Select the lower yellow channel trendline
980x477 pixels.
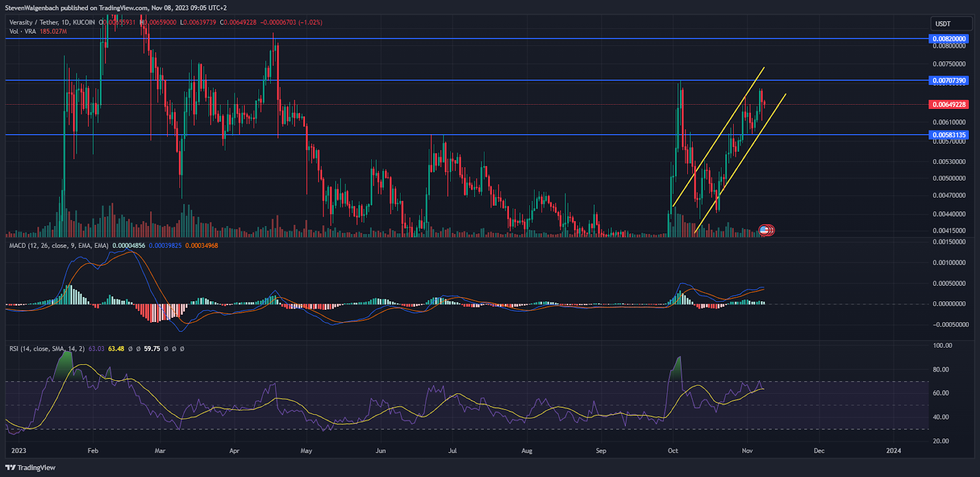(740, 163)
